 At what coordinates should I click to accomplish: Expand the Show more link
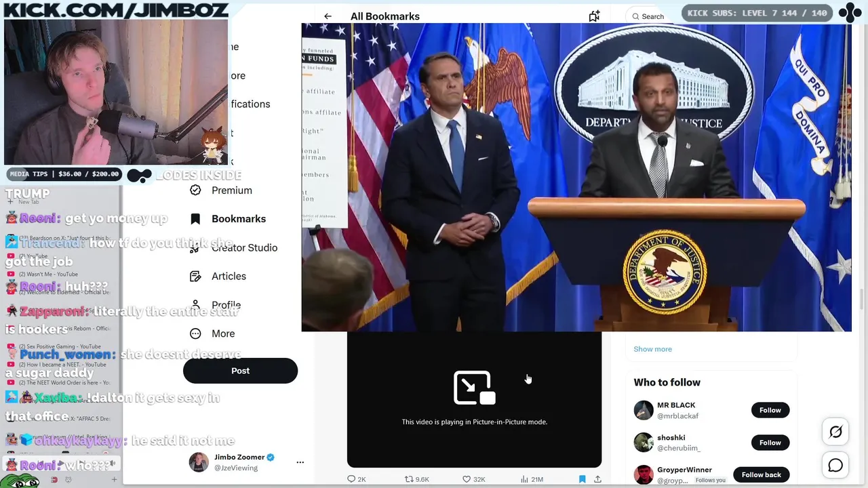(x=652, y=349)
